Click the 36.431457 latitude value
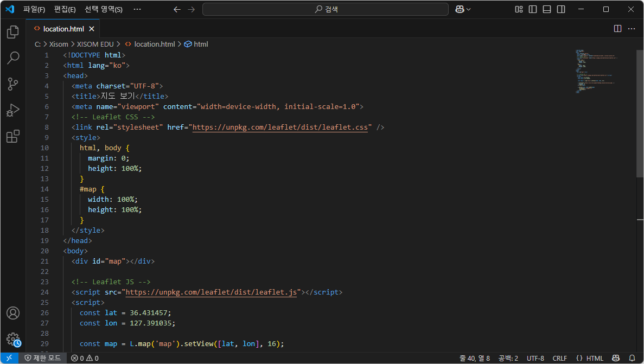 [148, 312]
